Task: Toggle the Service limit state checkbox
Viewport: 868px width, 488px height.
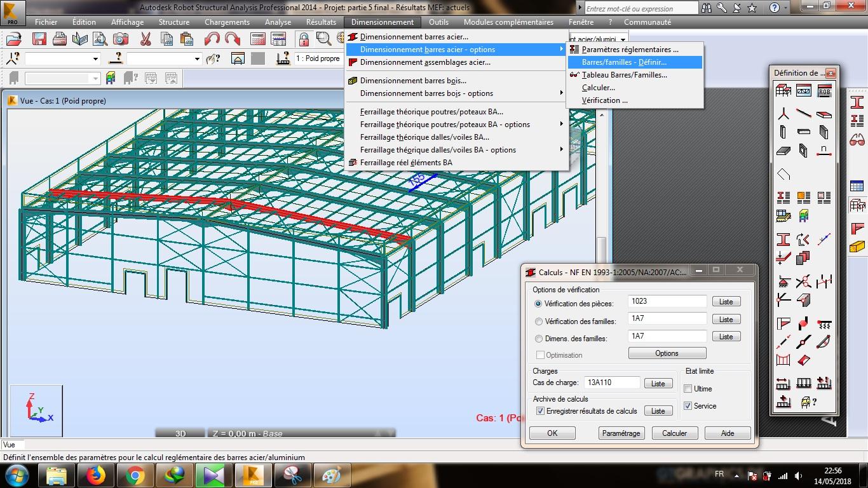Action: (x=688, y=405)
